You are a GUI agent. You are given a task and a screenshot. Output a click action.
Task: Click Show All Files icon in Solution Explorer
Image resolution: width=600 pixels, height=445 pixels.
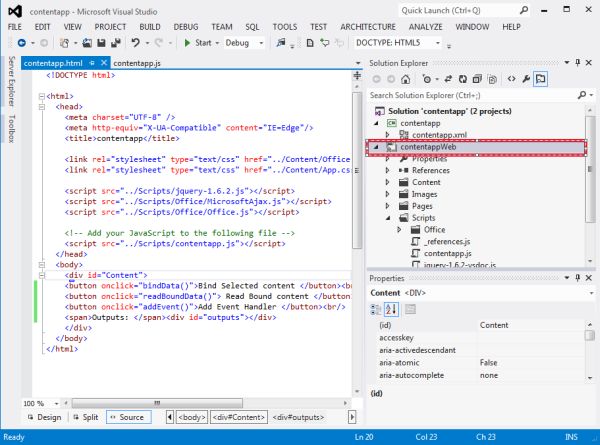(x=492, y=79)
